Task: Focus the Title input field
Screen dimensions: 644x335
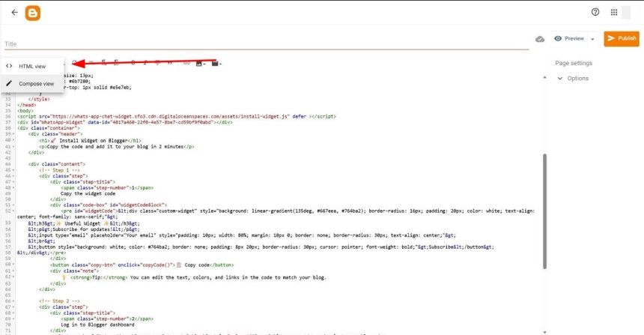Action: click(266, 44)
